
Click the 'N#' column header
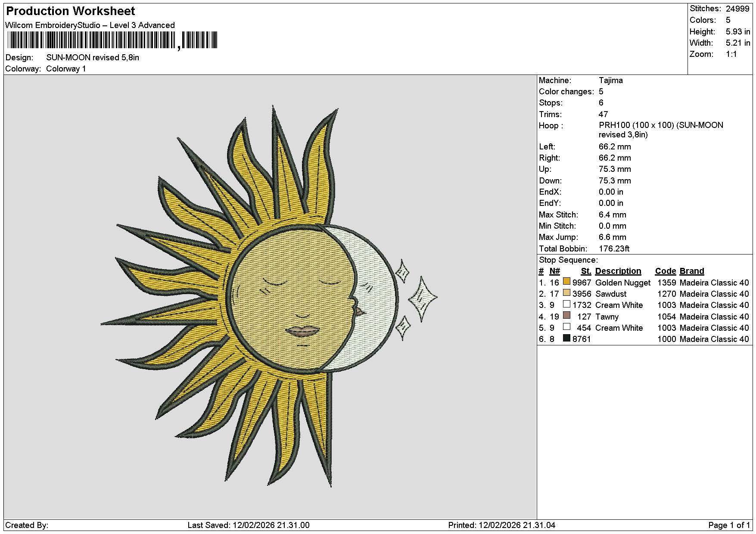554,271
